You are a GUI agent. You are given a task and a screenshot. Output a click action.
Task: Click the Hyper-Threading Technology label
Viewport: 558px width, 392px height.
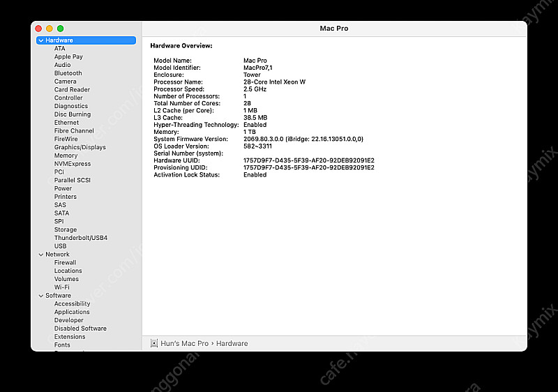click(196, 125)
